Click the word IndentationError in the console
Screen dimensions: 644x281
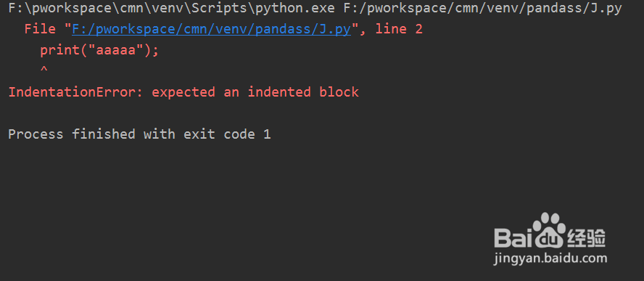(x=72, y=92)
